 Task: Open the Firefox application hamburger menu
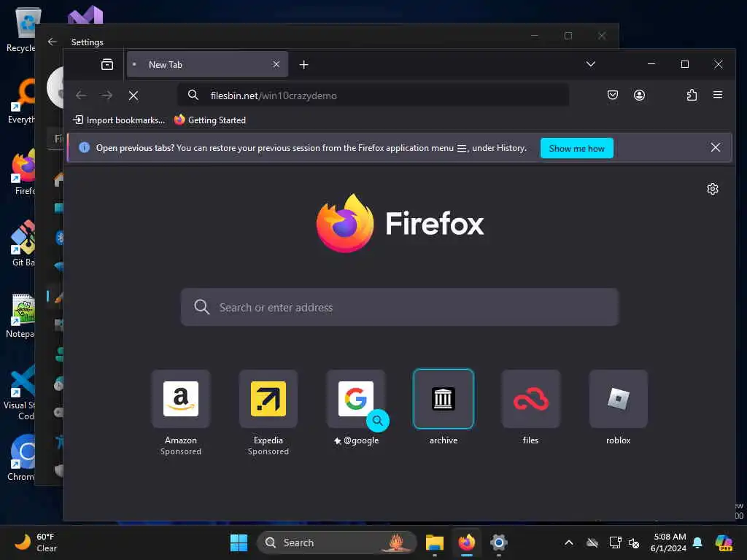(x=718, y=95)
